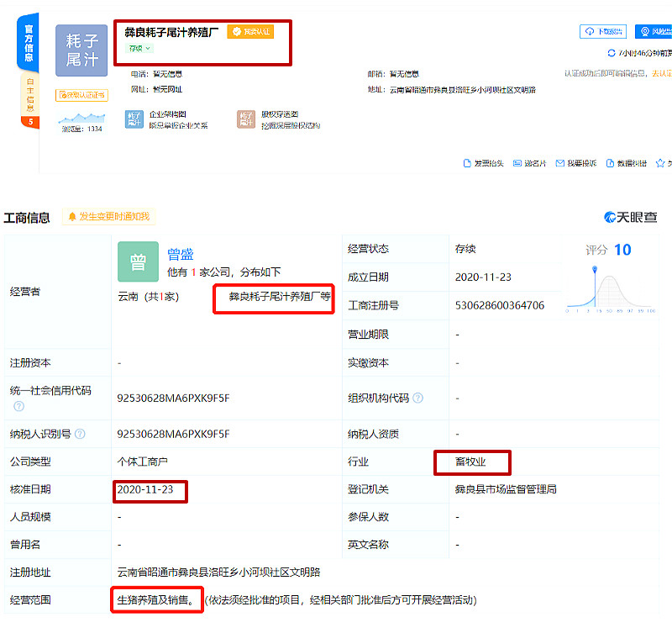The width and height of the screenshot is (672, 633).
Task: Open operator 曾盛 profile link
Action: (181, 255)
